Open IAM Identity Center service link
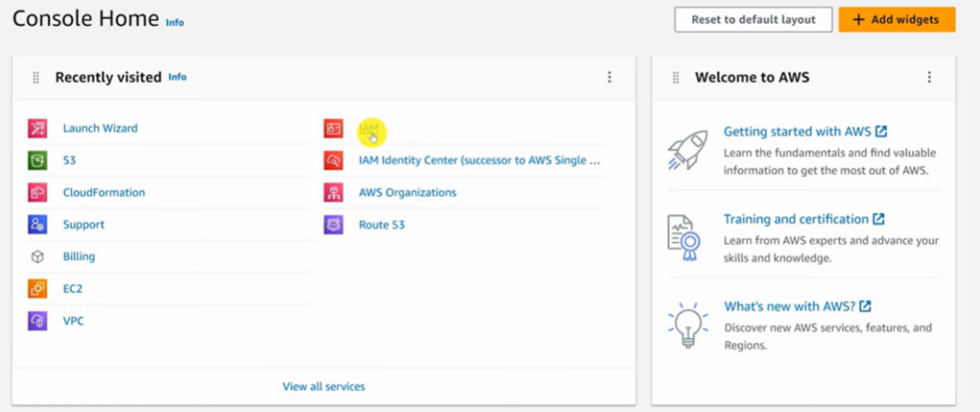This screenshot has height=412, width=980. pyautogui.click(x=479, y=161)
